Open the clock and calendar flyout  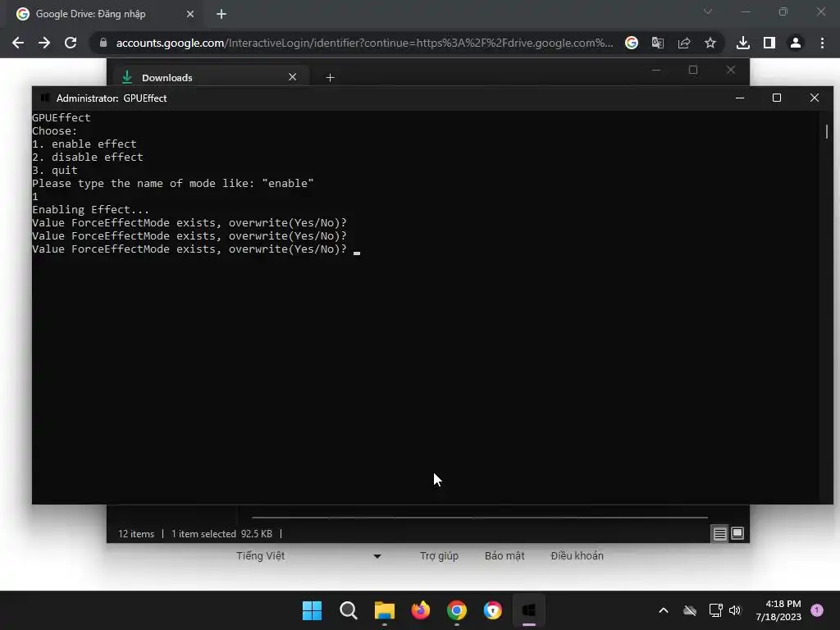[x=778, y=610]
